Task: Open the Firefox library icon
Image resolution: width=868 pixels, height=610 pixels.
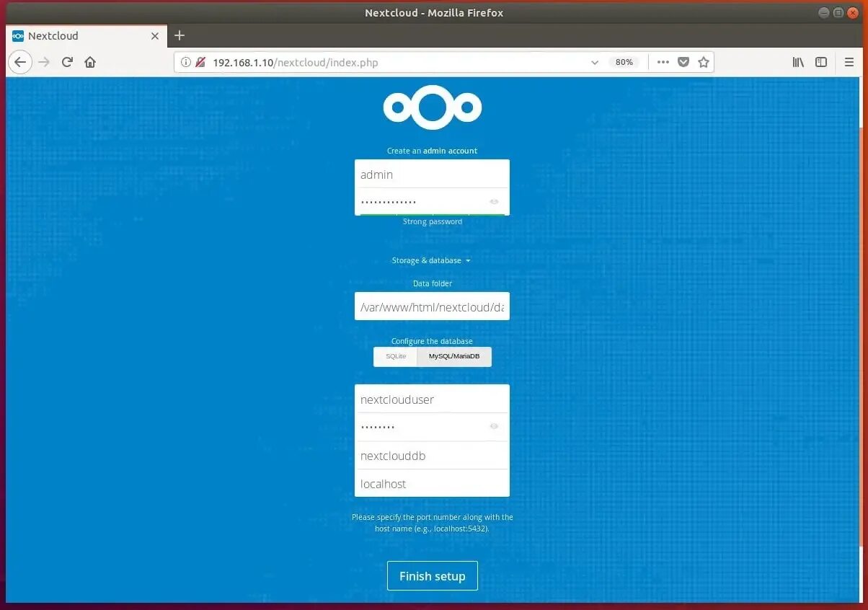Action: [798, 62]
